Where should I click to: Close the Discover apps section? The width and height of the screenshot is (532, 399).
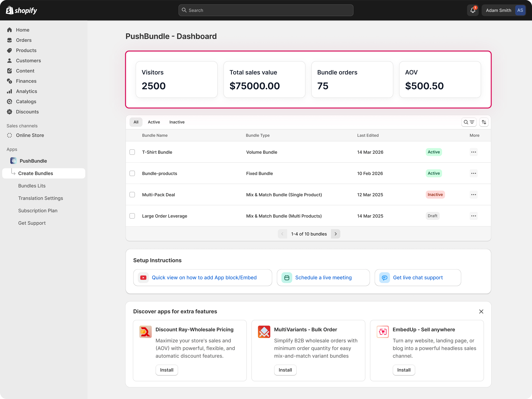[x=481, y=311]
